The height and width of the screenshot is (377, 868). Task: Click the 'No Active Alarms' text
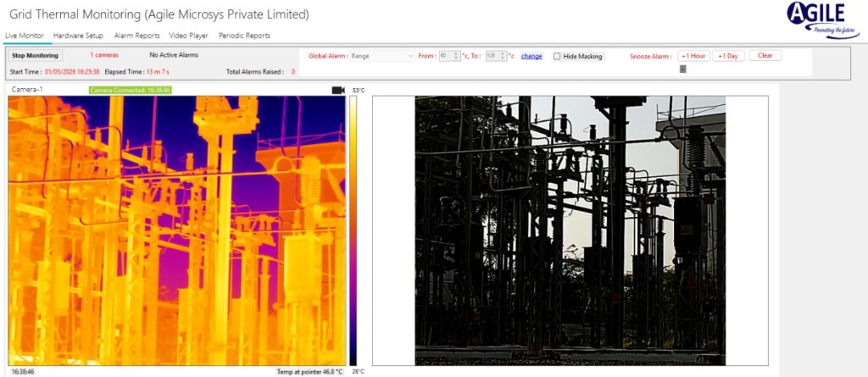(174, 55)
